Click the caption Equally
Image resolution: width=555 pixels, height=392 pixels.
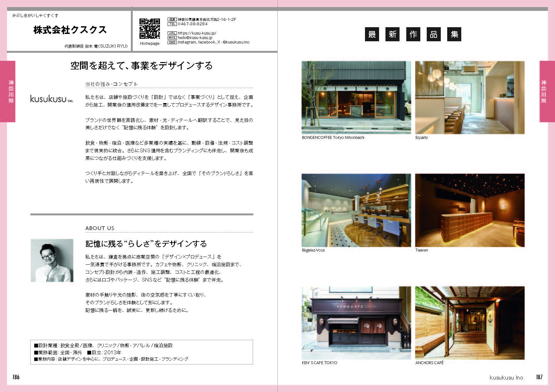[422, 138]
